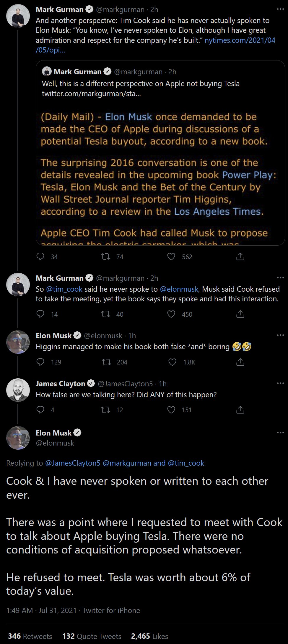
Task: Open more options on James Clayton's tweet
Action: [x=280, y=383]
